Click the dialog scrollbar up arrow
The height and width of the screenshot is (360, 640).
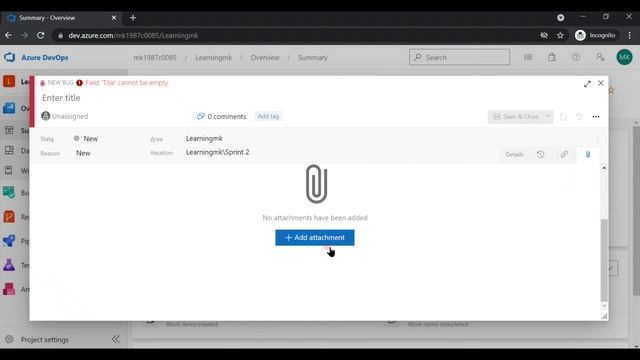coord(604,167)
